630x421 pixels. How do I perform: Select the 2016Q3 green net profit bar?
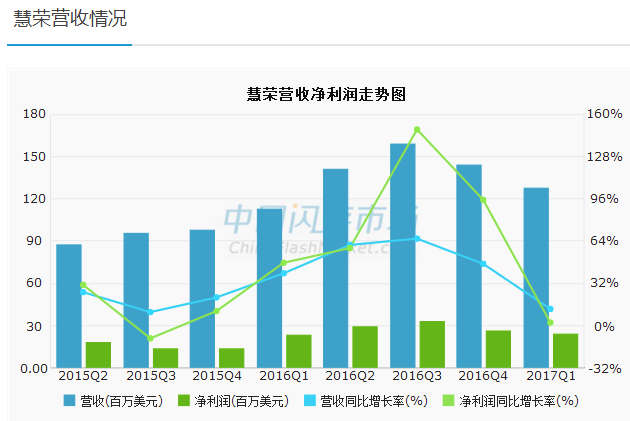point(432,345)
